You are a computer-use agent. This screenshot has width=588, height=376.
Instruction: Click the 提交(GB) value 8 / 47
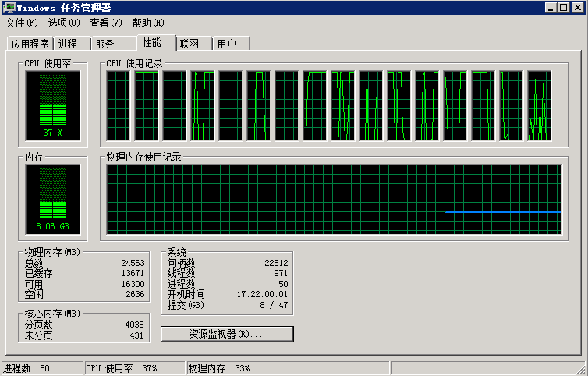274,305
